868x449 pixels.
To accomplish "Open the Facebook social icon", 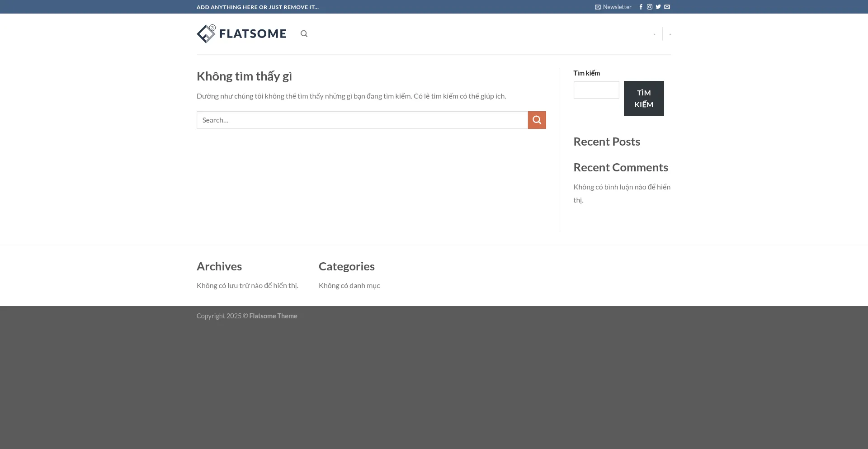I will pos(641,7).
